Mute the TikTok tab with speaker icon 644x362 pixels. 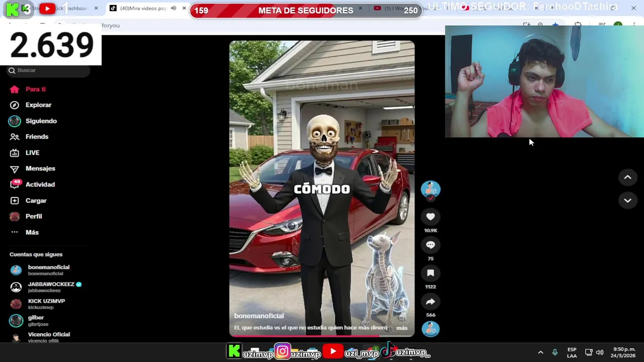(174, 8)
